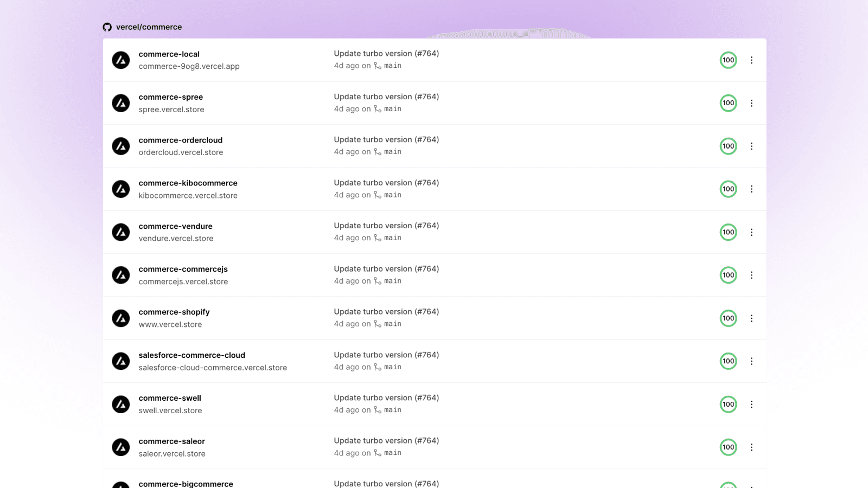Click the GitHub icon next to vercel/commerce
Screen dimensions: 868x488
pos(106,27)
